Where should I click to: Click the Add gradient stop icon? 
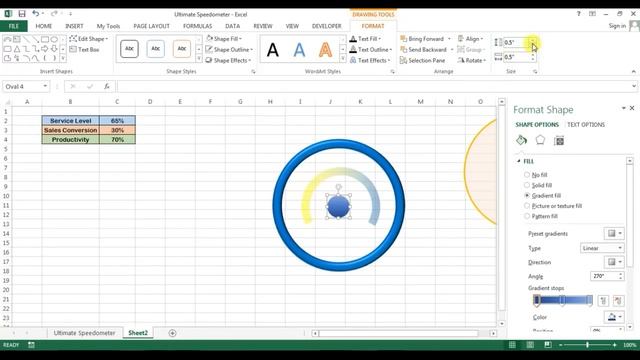pyautogui.click(x=603, y=301)
